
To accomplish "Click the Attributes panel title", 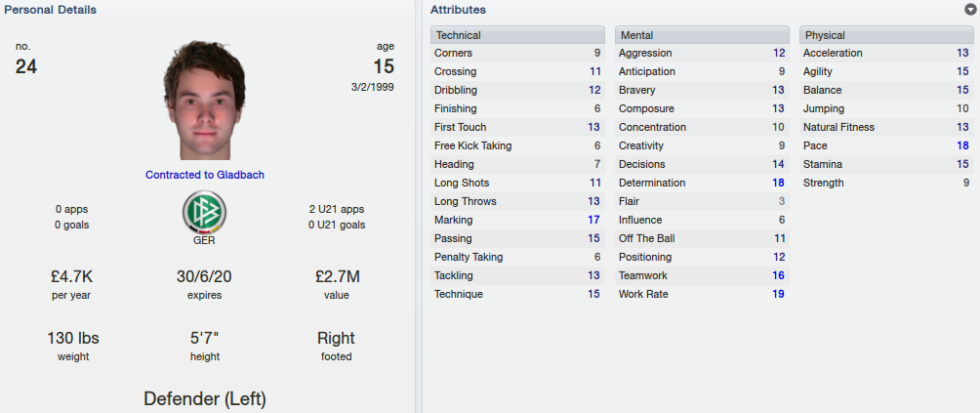I will [x=458, y=10].
